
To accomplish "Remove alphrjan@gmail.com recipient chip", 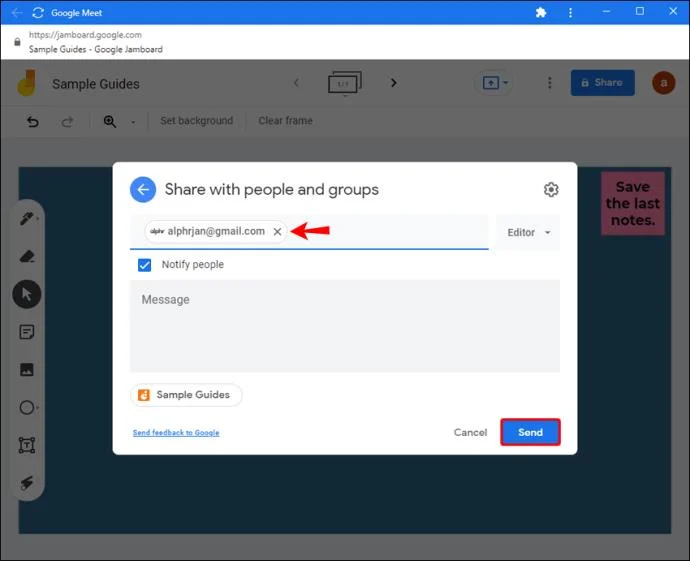I will 278,231.
